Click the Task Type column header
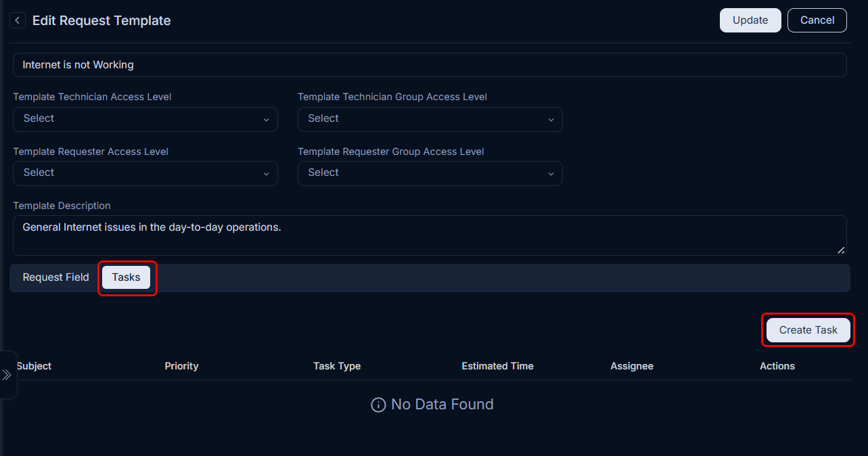 [337, 366]
